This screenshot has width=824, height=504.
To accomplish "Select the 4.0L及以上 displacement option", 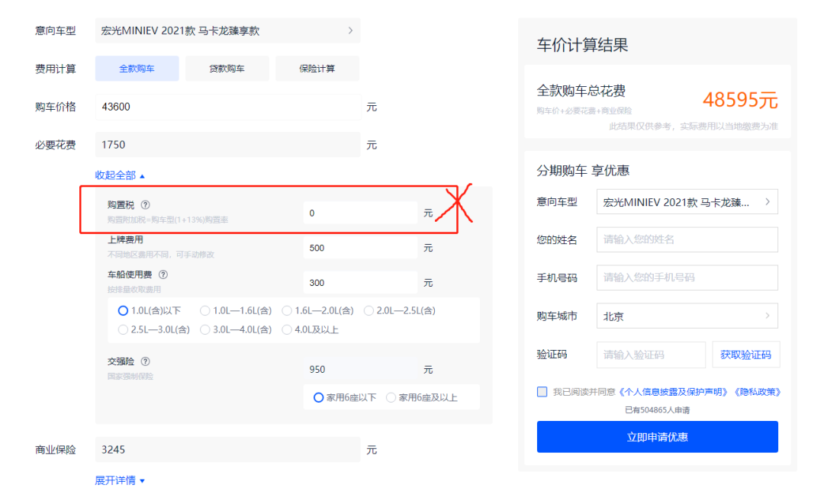I will [310, 329].
